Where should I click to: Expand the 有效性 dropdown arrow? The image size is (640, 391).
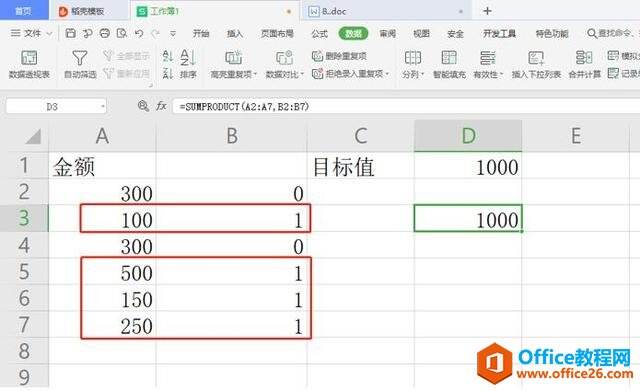click(502, 74)
